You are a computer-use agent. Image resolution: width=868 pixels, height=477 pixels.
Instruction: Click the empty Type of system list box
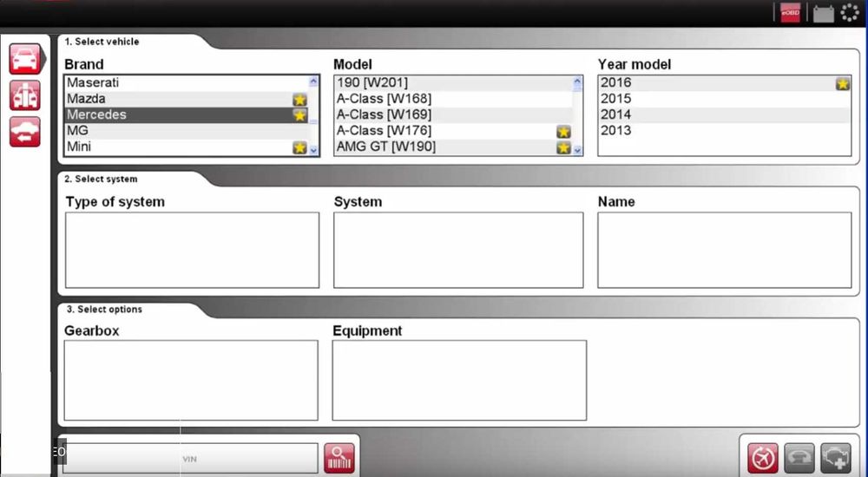[192, 250]
